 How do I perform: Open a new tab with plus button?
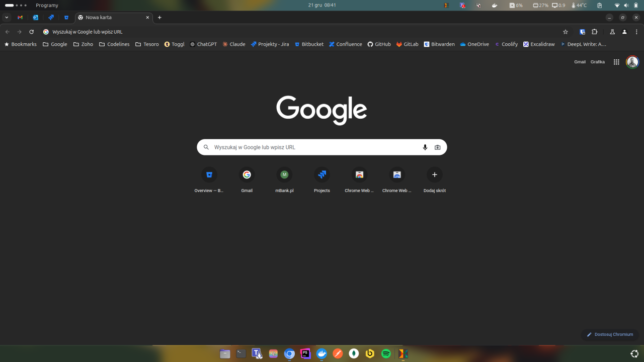pos(159,18)
